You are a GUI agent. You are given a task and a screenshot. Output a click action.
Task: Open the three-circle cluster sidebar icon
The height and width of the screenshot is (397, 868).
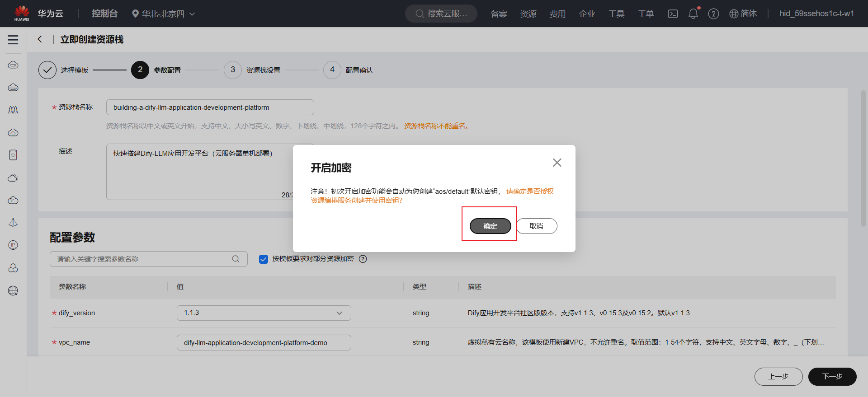[13, 268]
